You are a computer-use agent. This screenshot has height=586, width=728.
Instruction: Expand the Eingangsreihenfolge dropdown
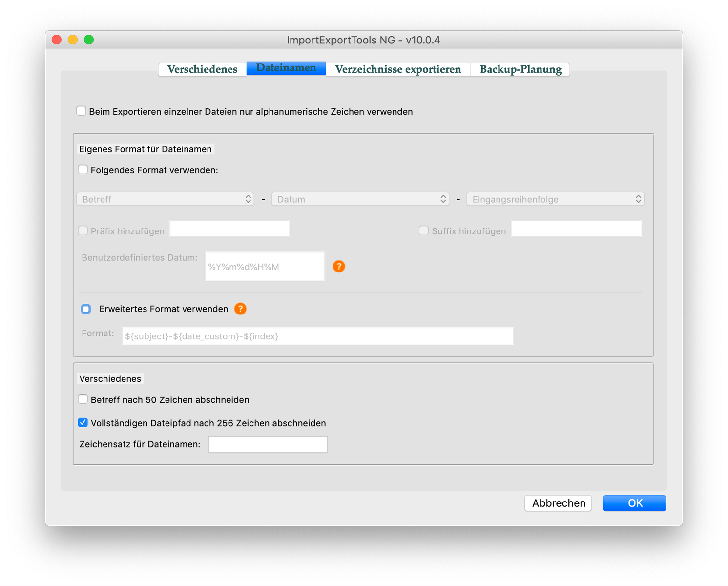(x=555, y=199)
